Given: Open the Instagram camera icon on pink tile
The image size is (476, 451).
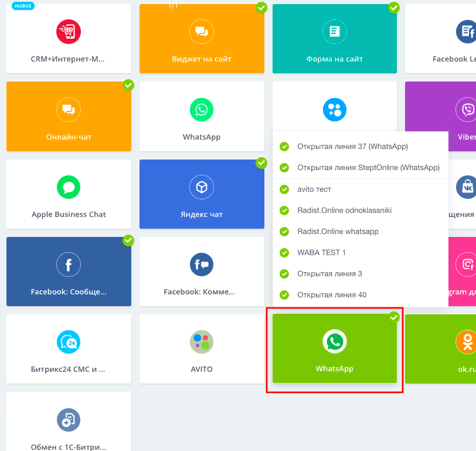Looking at the screenshot, I should coord(466,265).
